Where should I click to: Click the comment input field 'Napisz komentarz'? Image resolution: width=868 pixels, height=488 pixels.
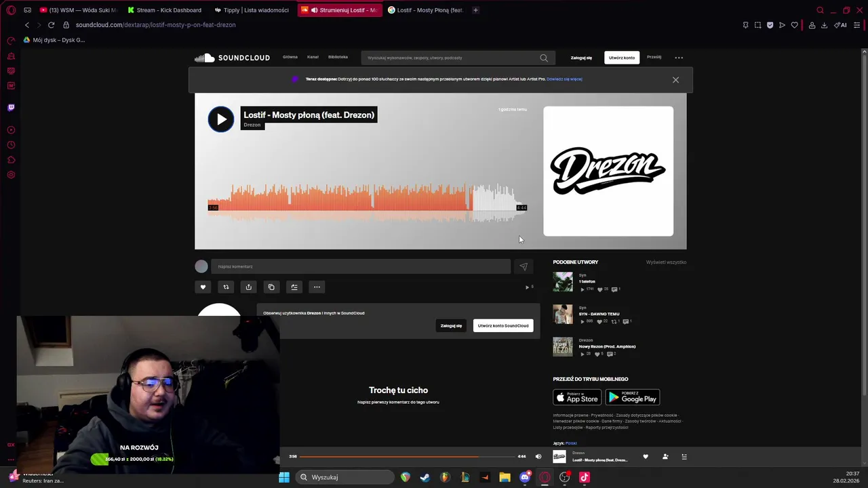tap(361, 266)
